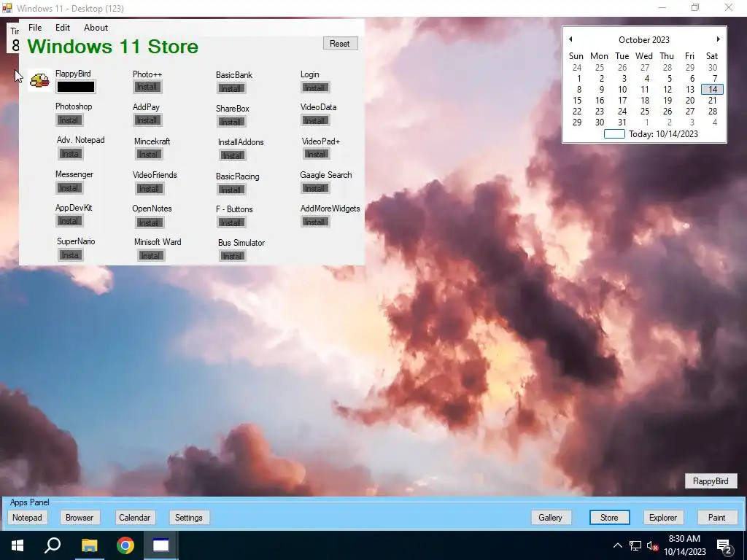Open the Edit menu
The height and width of the screenshot is (560, 747).
pos(63,28)
